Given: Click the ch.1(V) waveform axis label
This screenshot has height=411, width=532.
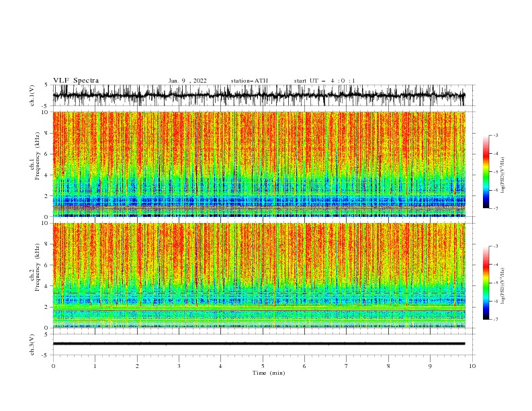Looking at the screenshot, I should click(x=32, y=95).
